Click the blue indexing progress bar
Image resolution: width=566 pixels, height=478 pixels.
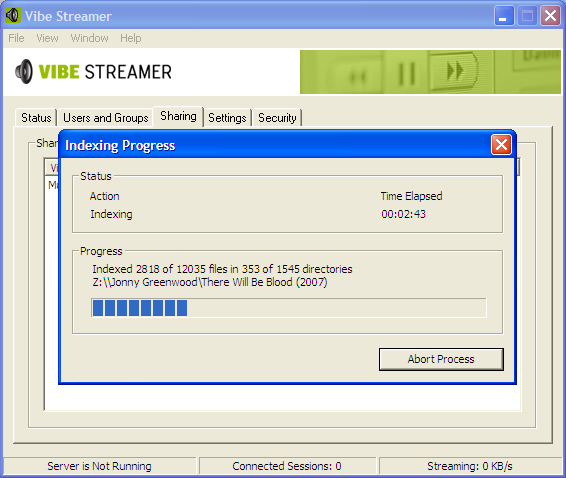[289, 308]
